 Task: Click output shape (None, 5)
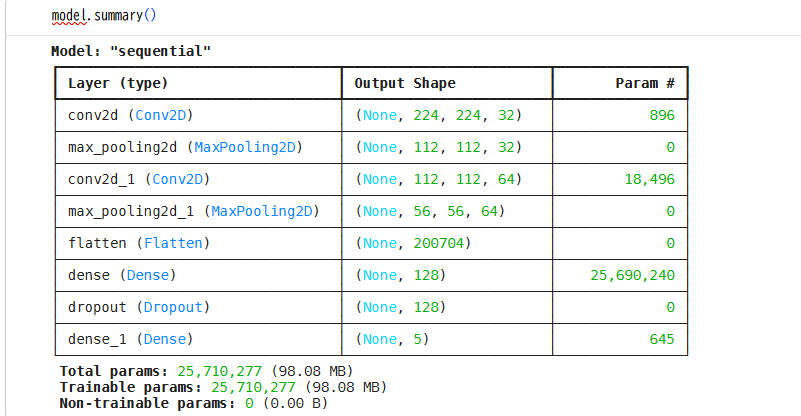coord(392,339)
